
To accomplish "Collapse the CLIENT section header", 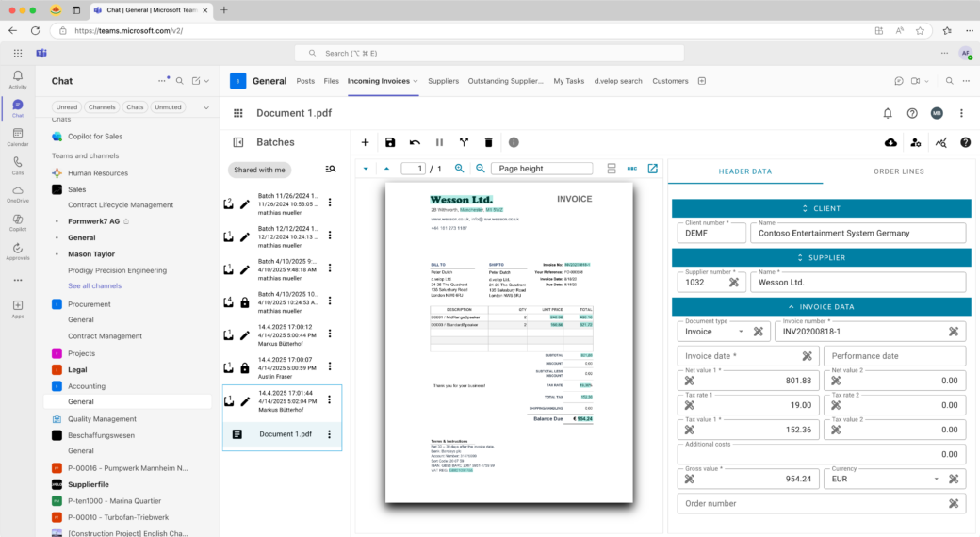I will (822, 208).
